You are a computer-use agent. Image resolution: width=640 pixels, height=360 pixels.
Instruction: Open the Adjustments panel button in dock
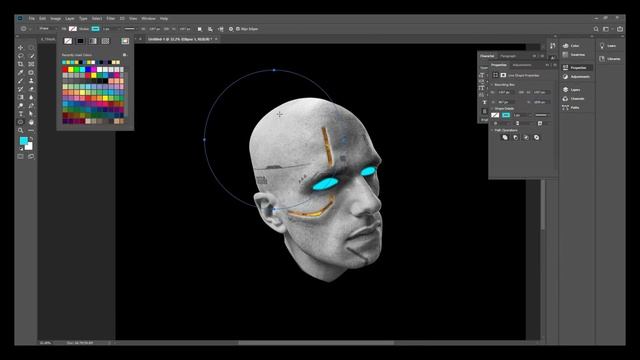tap(576, 77)
